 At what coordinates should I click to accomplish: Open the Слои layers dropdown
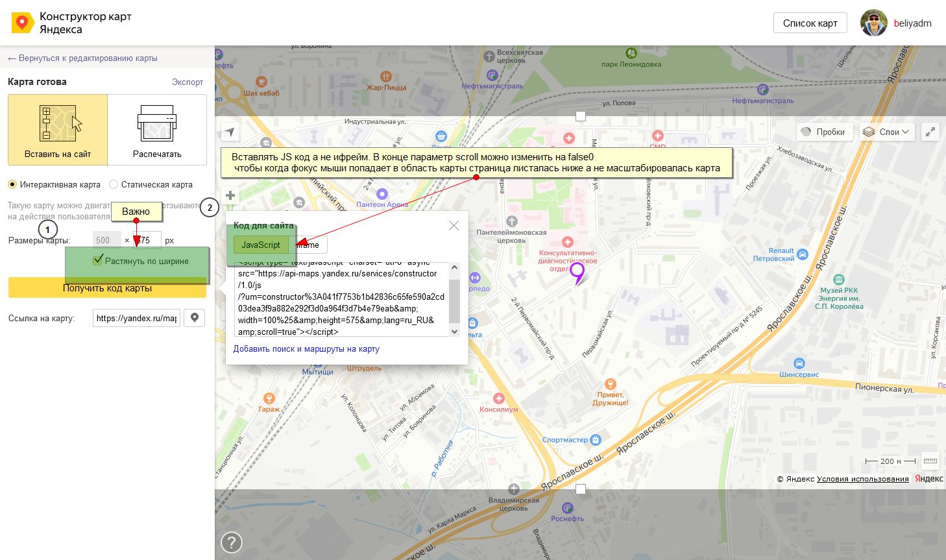pos(887,132)
